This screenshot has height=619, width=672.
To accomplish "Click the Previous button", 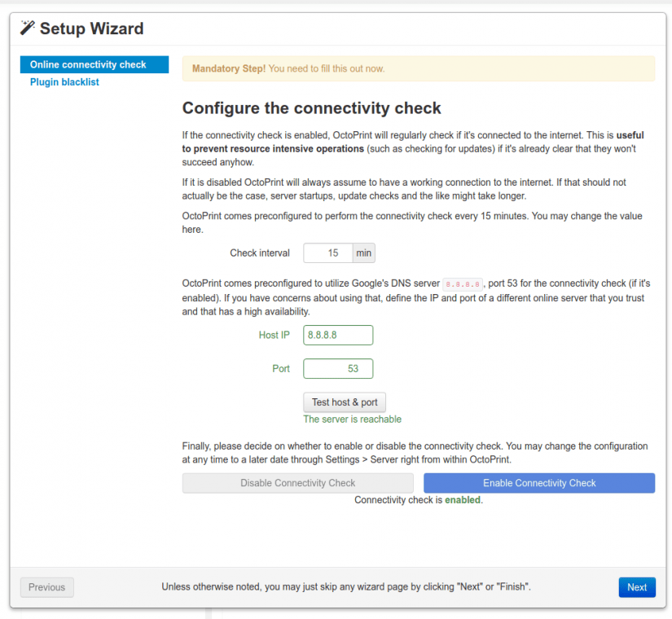I will [47, 587].
